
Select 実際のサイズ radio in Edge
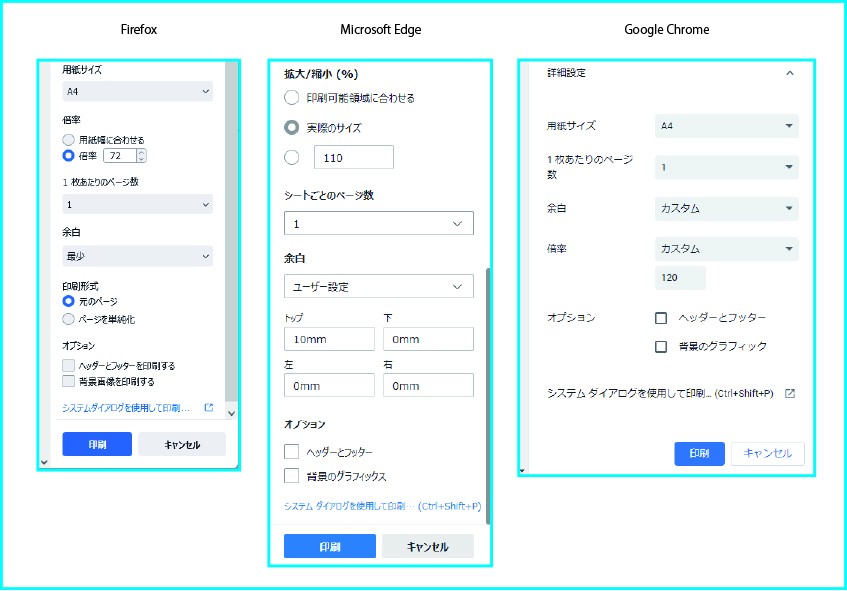[292, 127]
